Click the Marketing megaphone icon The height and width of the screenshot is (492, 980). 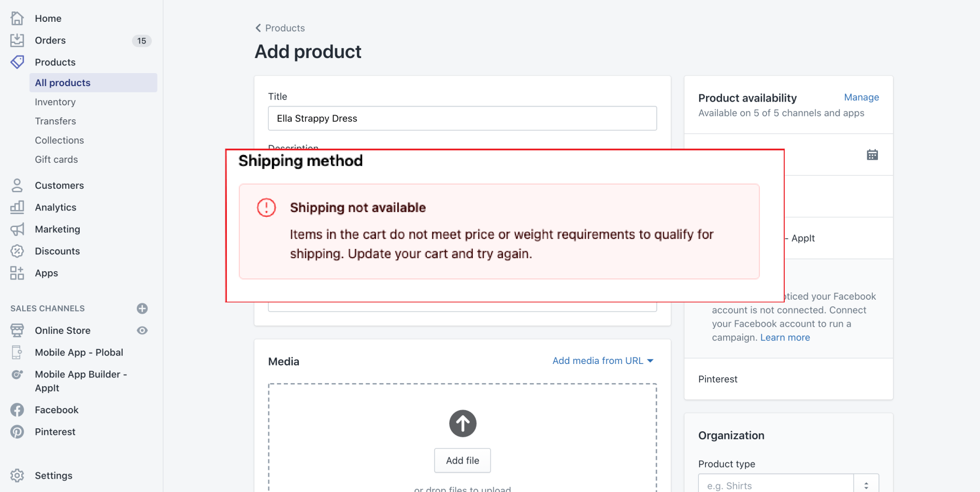coord(17,229)
